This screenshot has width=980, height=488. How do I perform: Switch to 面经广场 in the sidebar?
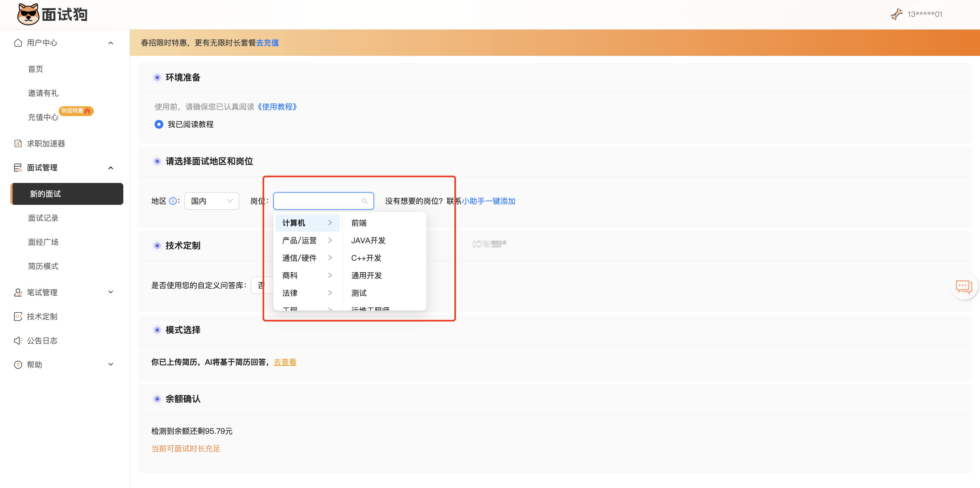[43, 242]
